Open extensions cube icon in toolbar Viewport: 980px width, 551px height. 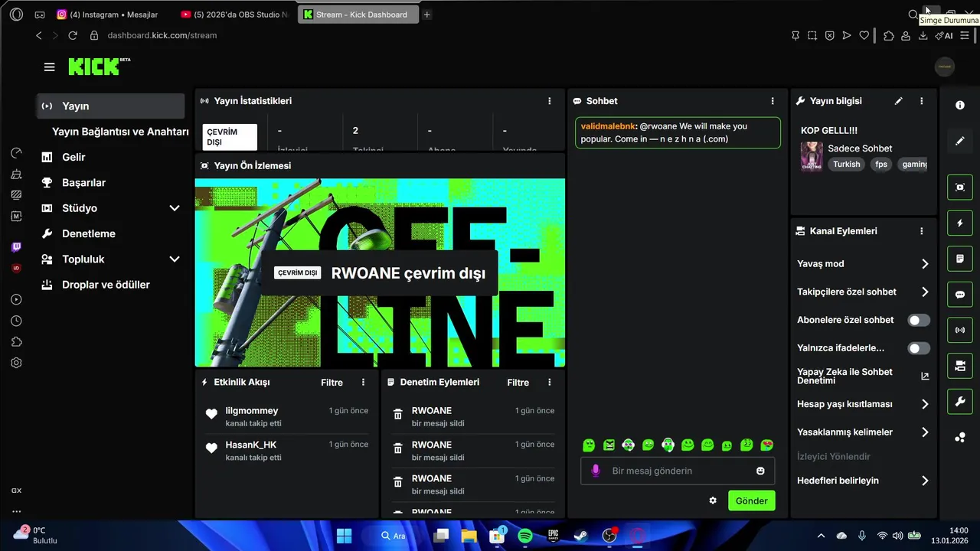coord(888,35)
